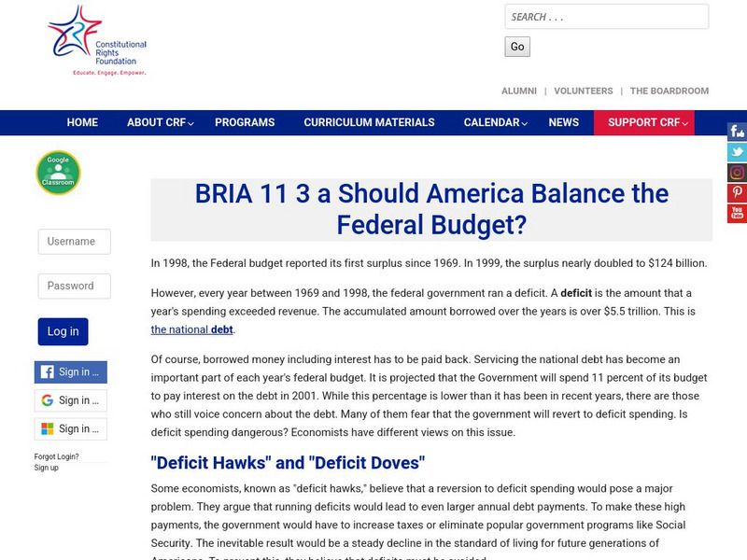Image resolution: width=747 pixels, height=560 pixels.
Task: Open The Boardroom link
Action: pyautogui.click(x=669, y=91)
